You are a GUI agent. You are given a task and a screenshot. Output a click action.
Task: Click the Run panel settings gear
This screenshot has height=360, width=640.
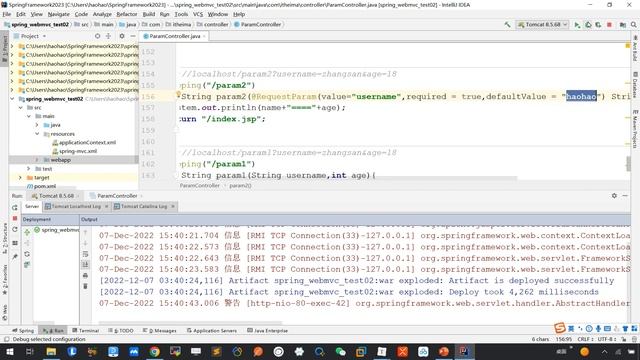click(x=614, y=196)
